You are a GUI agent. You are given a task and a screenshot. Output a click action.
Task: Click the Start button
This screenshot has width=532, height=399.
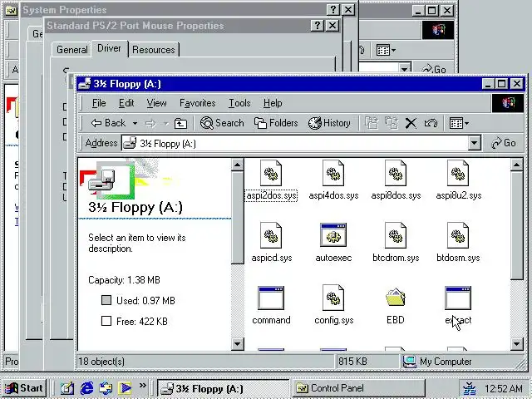click(24, 388)
